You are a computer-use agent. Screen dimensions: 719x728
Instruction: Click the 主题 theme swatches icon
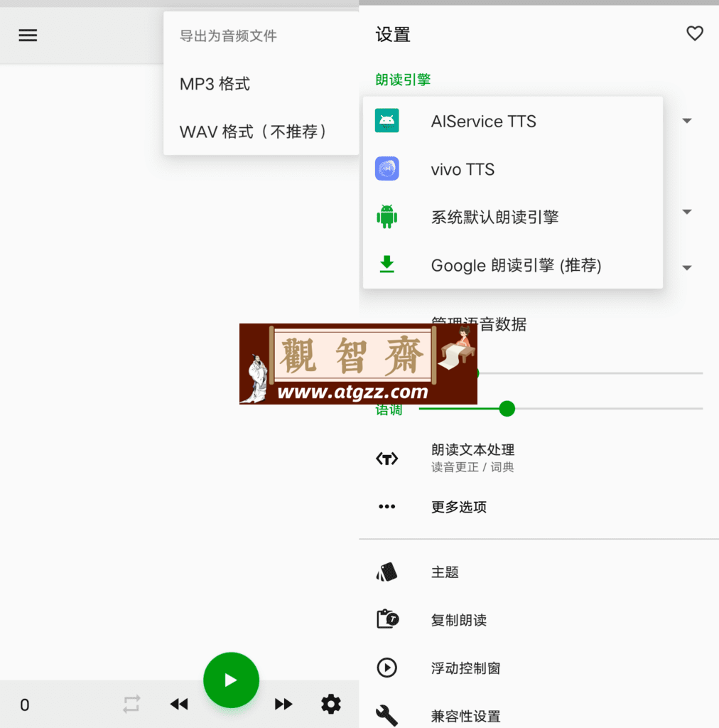[387, 572]
